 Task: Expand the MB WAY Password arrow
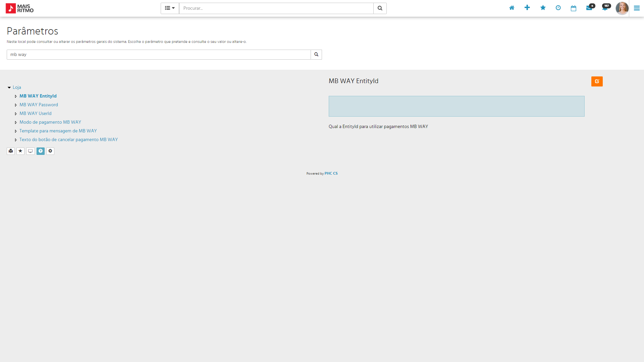pos(16,105)
